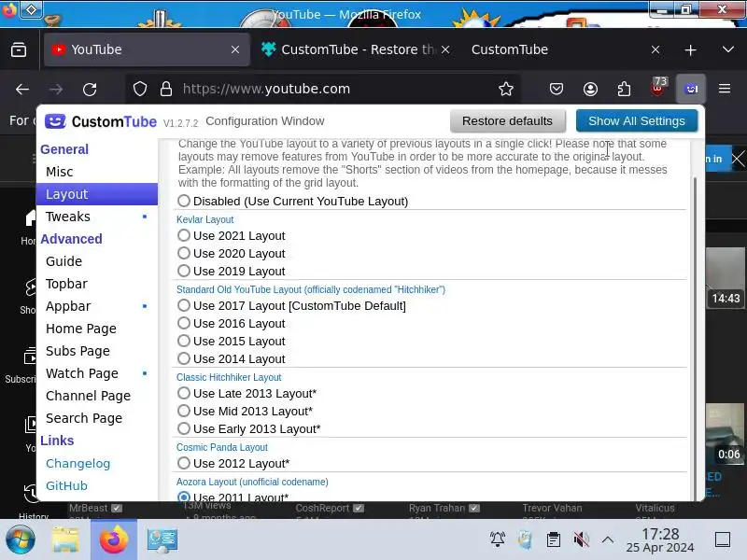This screenshot has height=560, width=747.
Task: Open the Layout settings section
Action: pos(97,194)
